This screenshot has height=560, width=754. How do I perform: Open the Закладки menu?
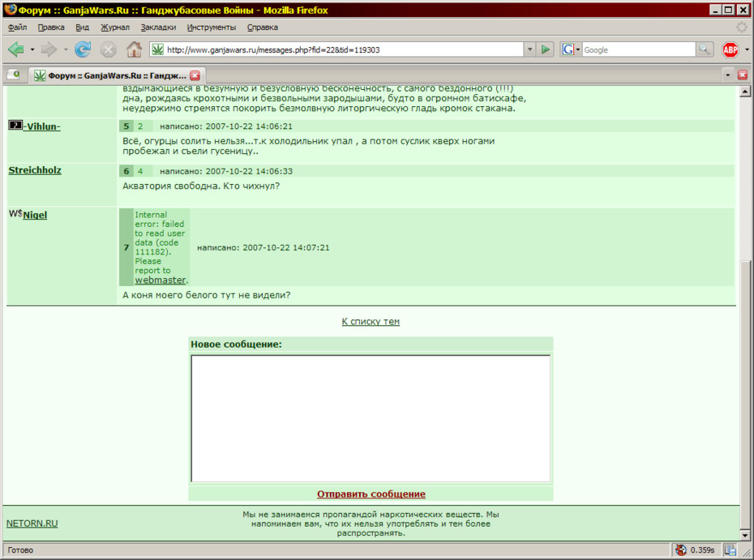point(158,28)
